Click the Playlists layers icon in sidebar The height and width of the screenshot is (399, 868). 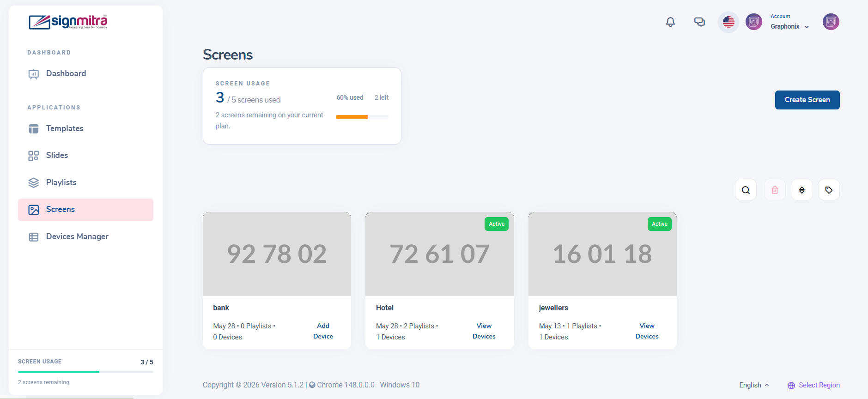click(x=34, y=183)
